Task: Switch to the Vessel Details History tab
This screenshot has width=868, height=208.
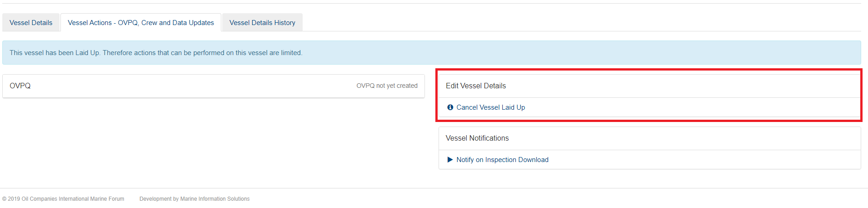Action: [x=262, y=23]
